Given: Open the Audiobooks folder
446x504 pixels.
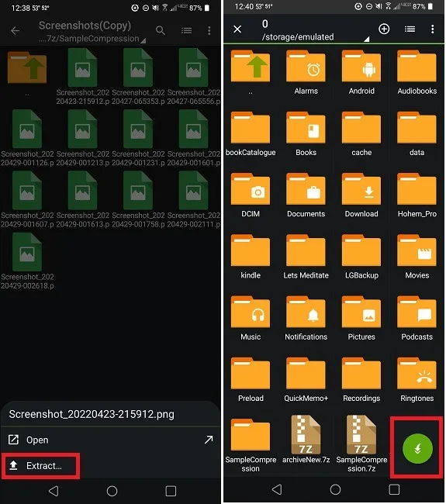Looking at the screenshot, I should [x=417, y=73].
